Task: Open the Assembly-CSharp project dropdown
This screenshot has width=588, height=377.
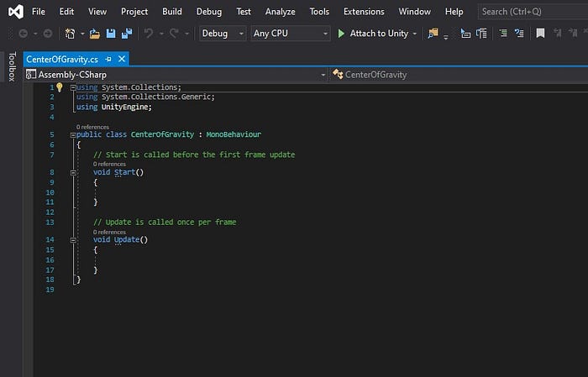Action: (176, 75)
